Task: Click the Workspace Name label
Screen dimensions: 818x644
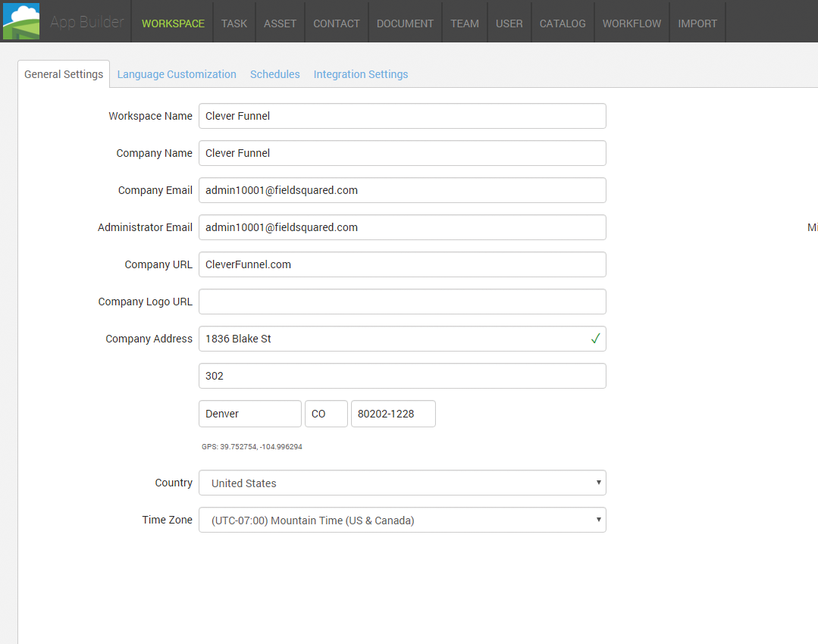Action: coord(150,116)
